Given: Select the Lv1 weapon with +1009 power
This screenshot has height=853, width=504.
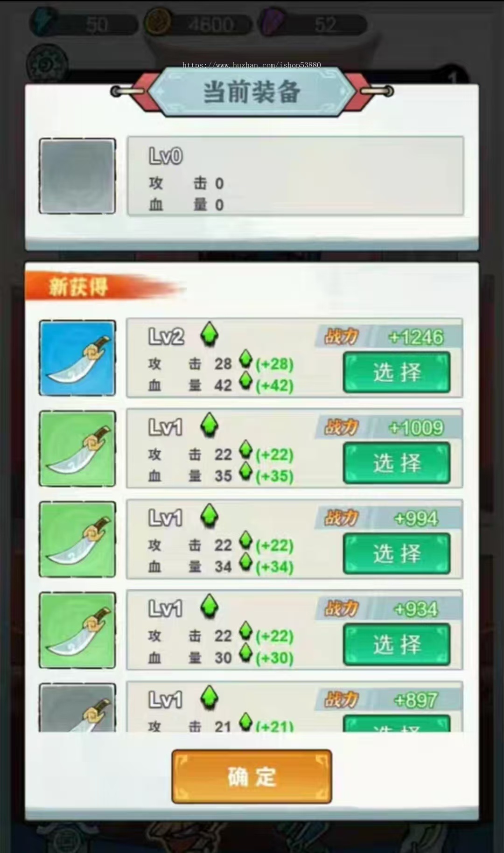Looking at the screenshot, I should (397, 463).
